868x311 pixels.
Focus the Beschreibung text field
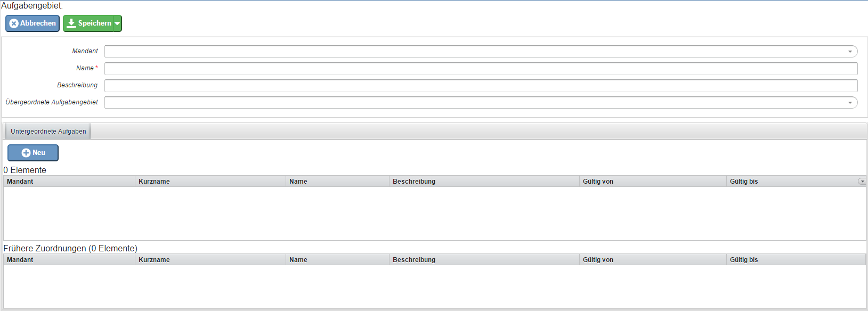(x=481, y=86)
